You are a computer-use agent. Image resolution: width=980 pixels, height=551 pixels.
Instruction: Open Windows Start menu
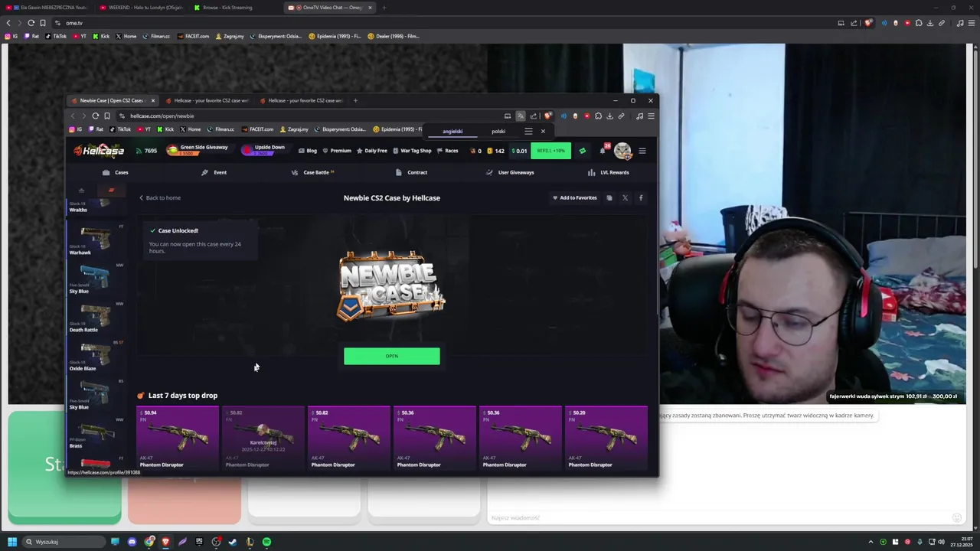(x=12, y=542)
